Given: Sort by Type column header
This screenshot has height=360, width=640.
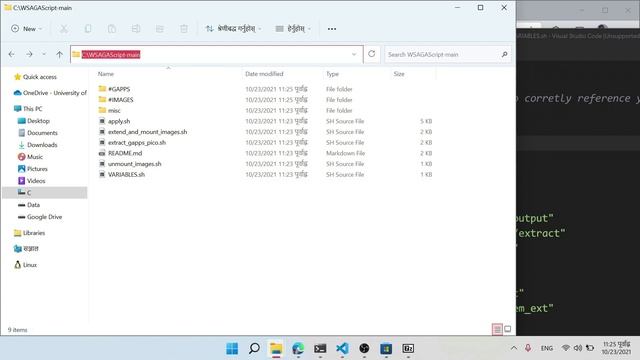Looking at the screenshot, I should (x=332, y=74).
